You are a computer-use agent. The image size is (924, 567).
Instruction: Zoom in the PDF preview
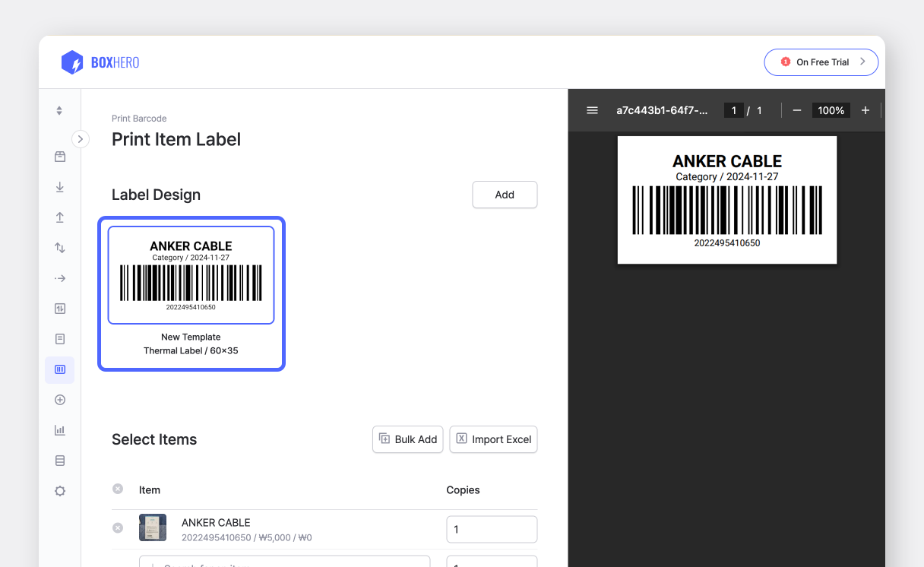click(x=865, y=110)
